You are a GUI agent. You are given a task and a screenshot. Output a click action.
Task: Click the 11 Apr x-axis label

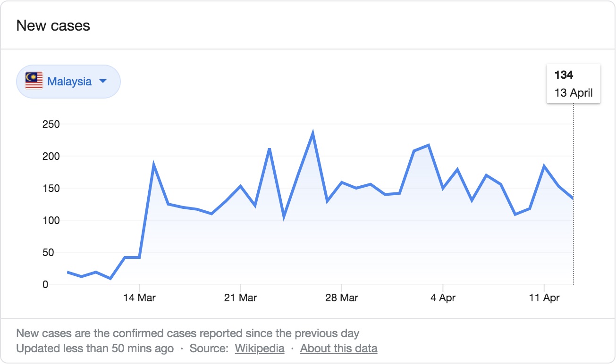[544, 298]
